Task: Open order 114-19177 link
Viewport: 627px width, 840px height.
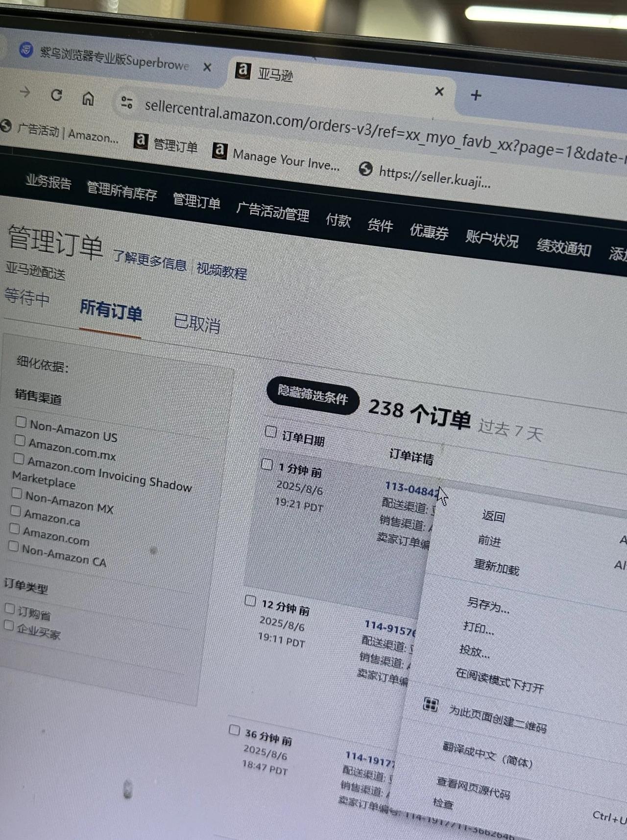Action: tap(370, 759)
